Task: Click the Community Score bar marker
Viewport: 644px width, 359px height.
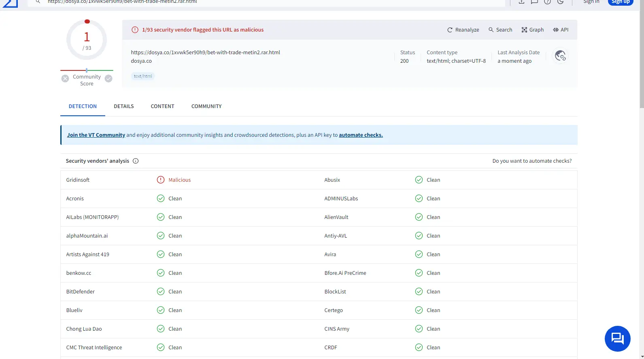Action: click(x=87, y=70)
